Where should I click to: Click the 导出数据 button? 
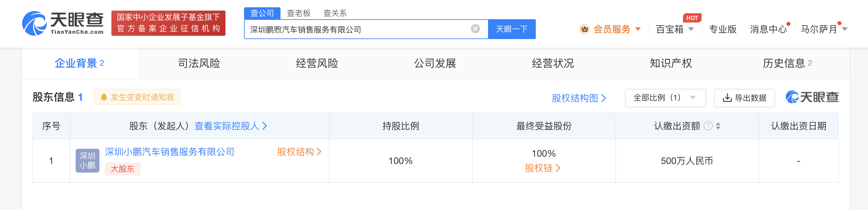744,98
